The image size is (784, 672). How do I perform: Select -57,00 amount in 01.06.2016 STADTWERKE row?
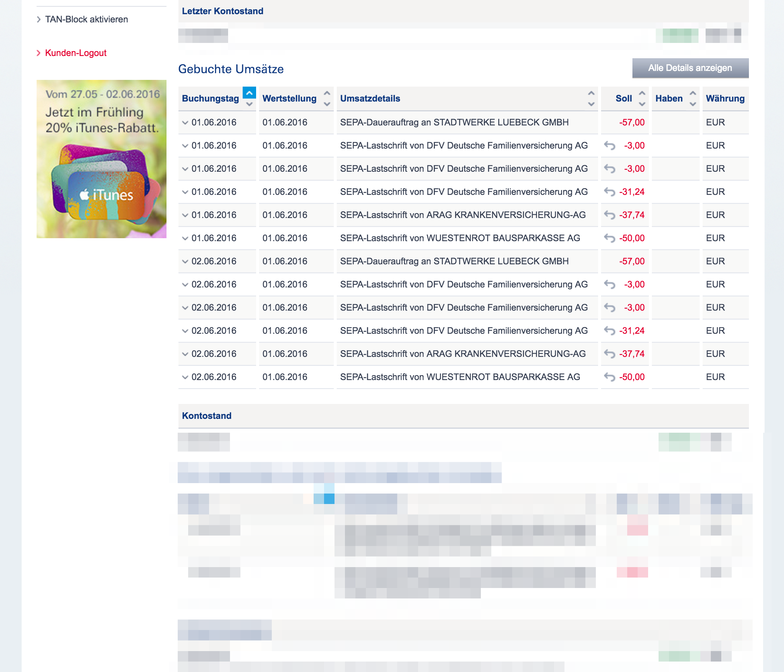[x=632, y=122]
